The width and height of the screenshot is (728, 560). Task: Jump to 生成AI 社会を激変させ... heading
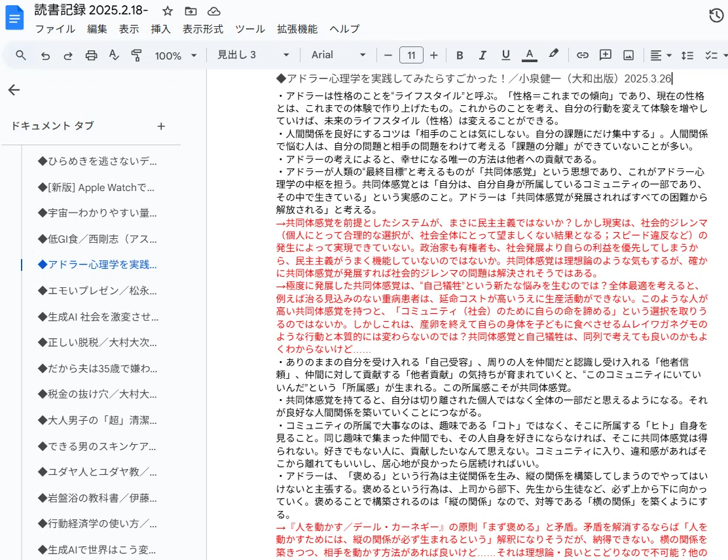tap(98, 317)
